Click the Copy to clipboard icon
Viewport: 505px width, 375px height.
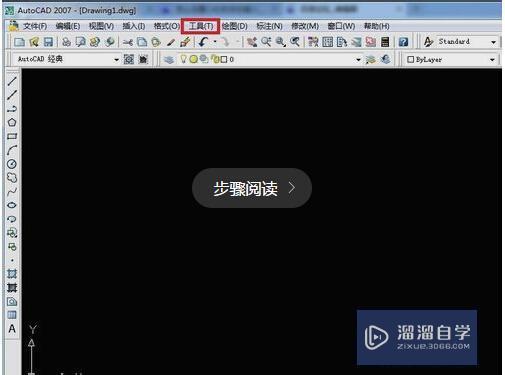[x=142, y=42]
